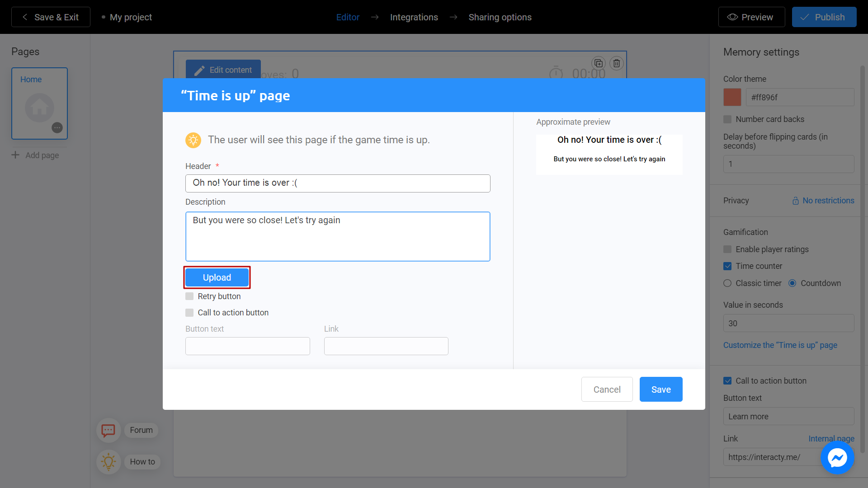Click the lock icon next to Privacy

coord(796,200)
